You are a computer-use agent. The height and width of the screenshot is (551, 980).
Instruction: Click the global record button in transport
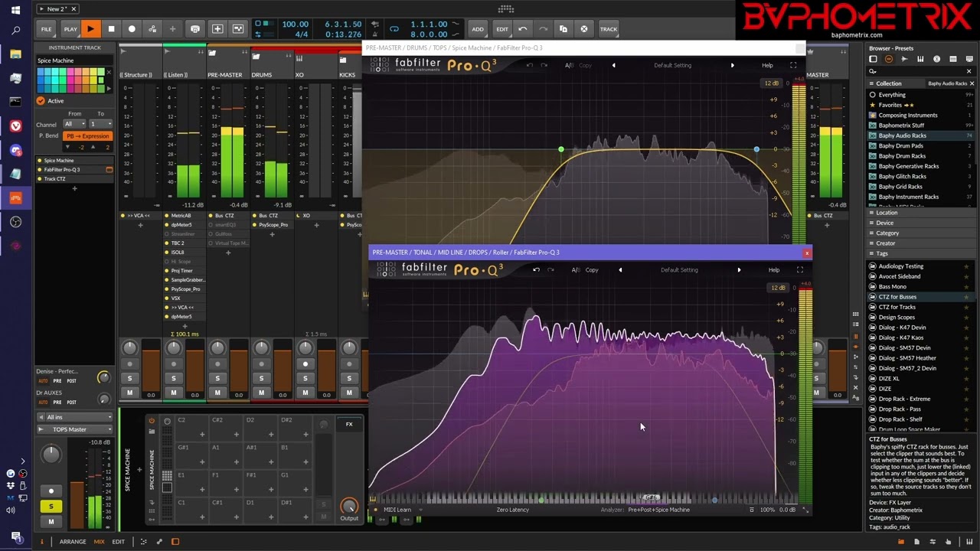tap(132, 29)
